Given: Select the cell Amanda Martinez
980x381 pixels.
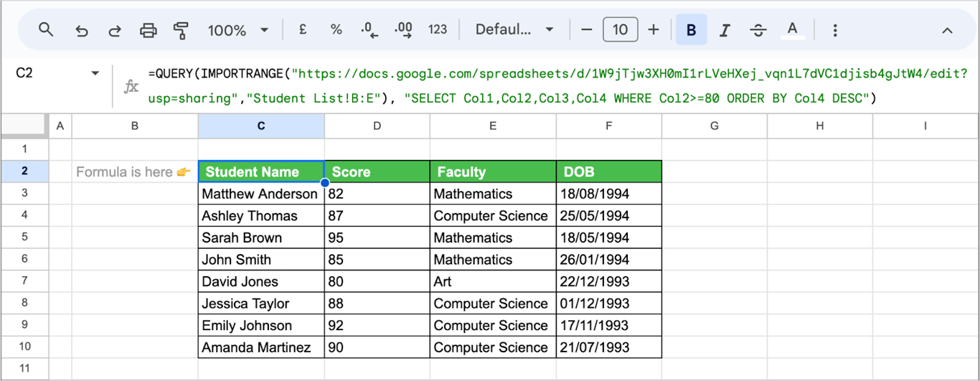Looking at the screenshot, I should click(261, 347).
